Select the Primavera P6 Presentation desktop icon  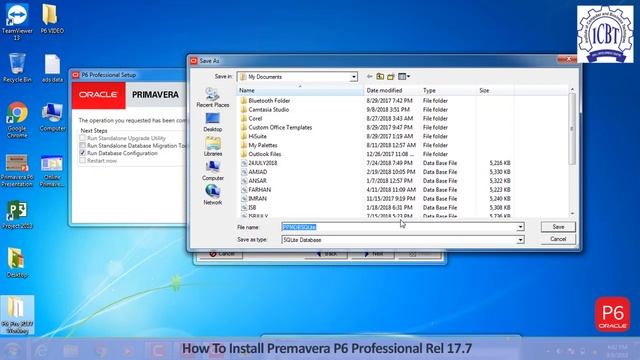pos(17,170)
